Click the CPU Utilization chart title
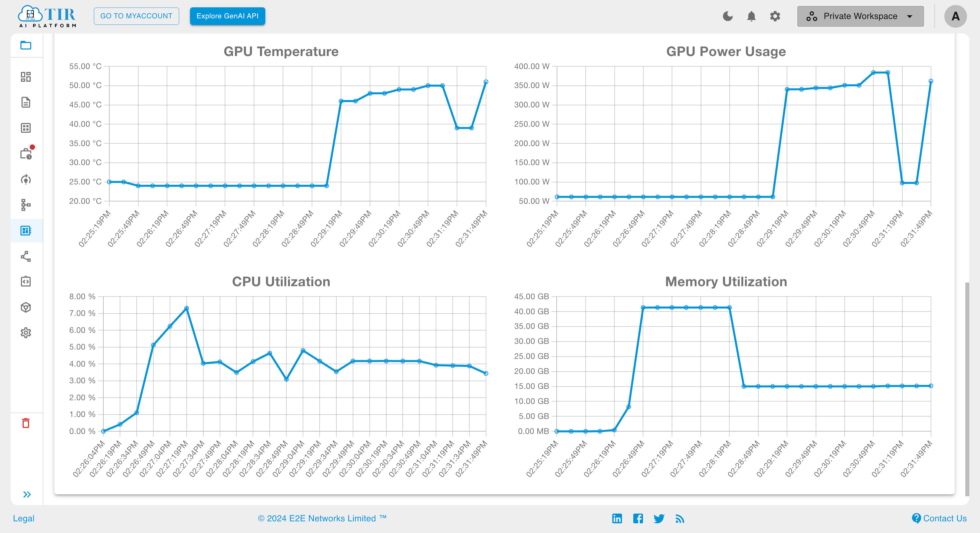 [x=281, y=282]
